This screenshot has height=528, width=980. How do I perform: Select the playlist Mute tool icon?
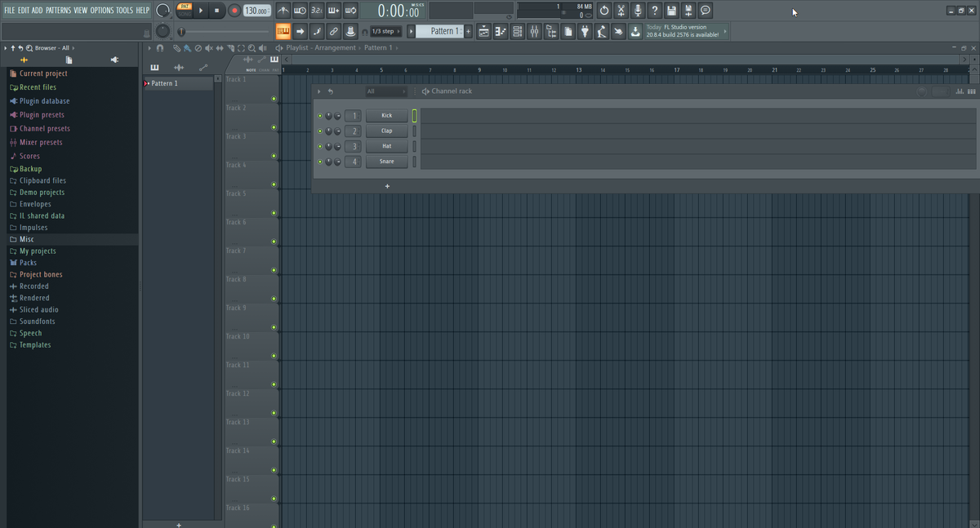(208, 48)
